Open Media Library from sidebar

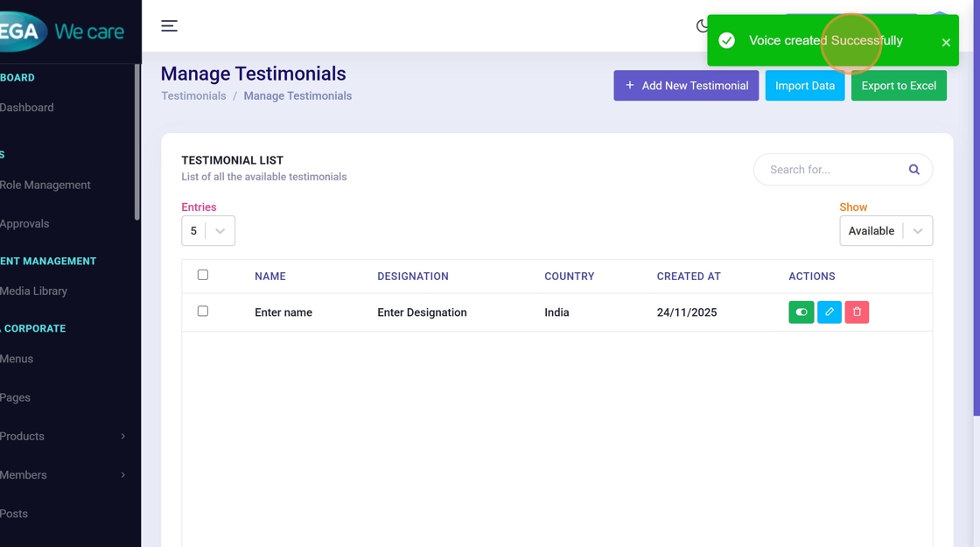pyautogui.click(x=34, y=291)
